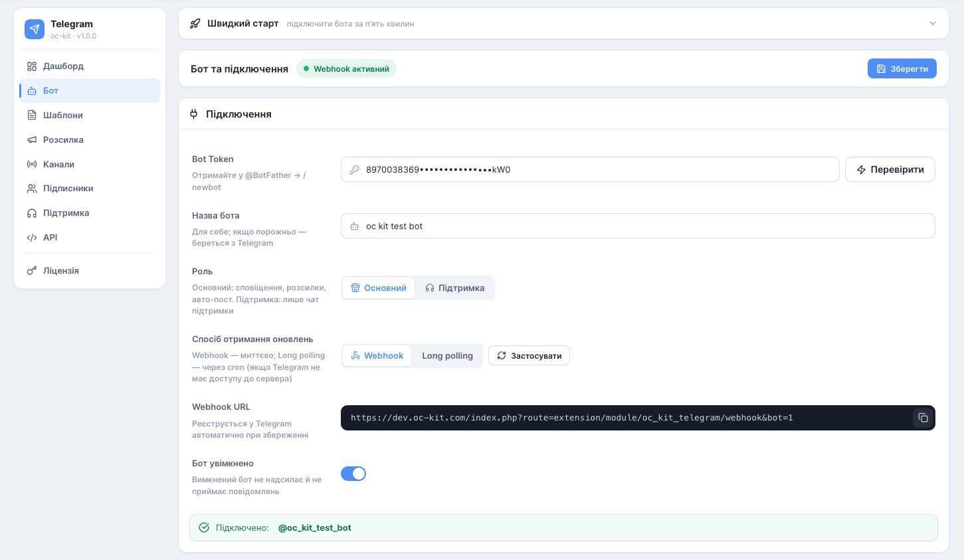Open Підтримка in the sidebar menu
Image resolution: width=964 pixels, height=560 pixels.
point(90,213)
